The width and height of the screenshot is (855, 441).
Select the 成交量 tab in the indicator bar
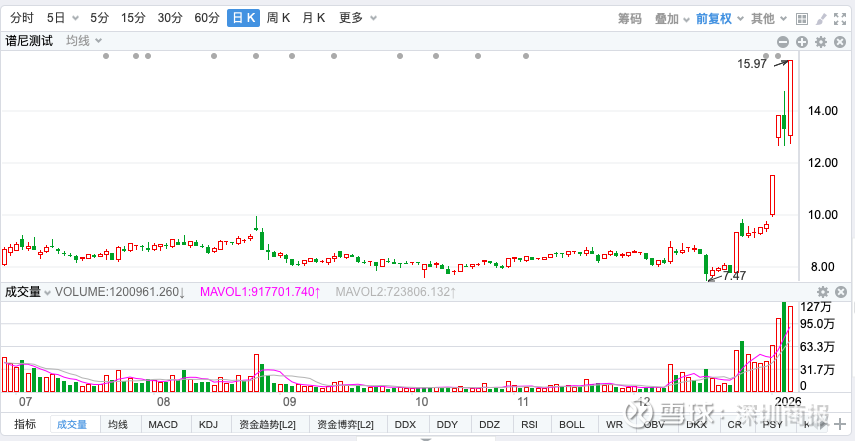[x=72, y=425]
